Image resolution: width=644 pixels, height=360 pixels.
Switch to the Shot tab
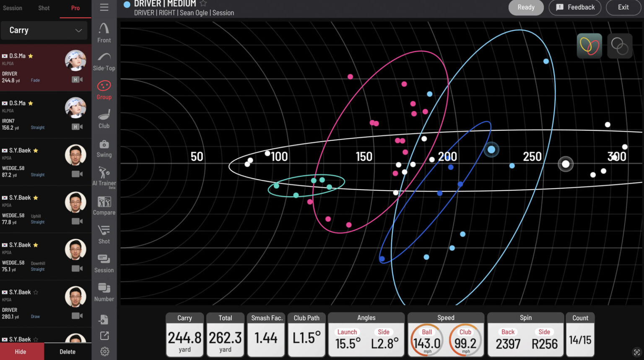44,8
